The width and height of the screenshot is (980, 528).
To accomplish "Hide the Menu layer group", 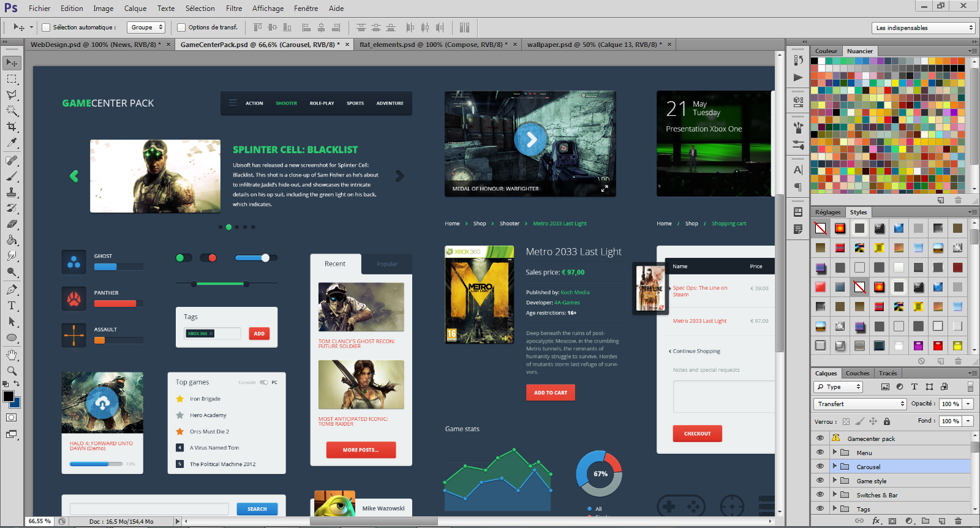I will pyautogui.click(x=820, y=452).
